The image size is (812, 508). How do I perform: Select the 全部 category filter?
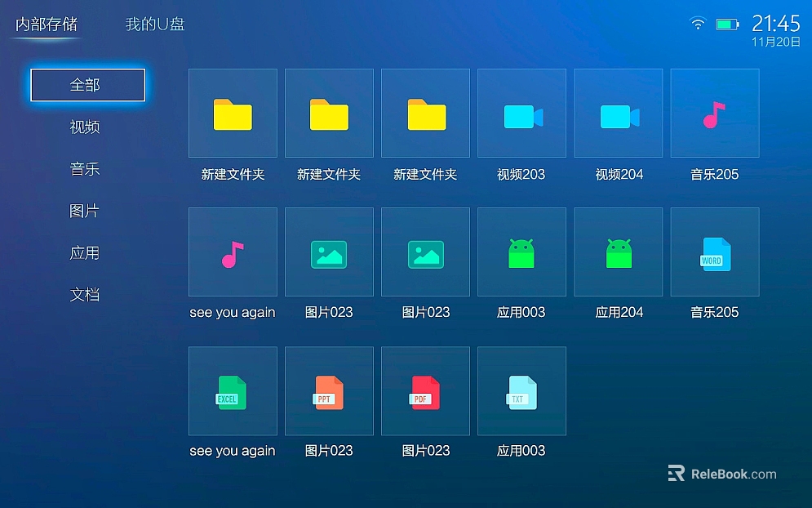87,85
